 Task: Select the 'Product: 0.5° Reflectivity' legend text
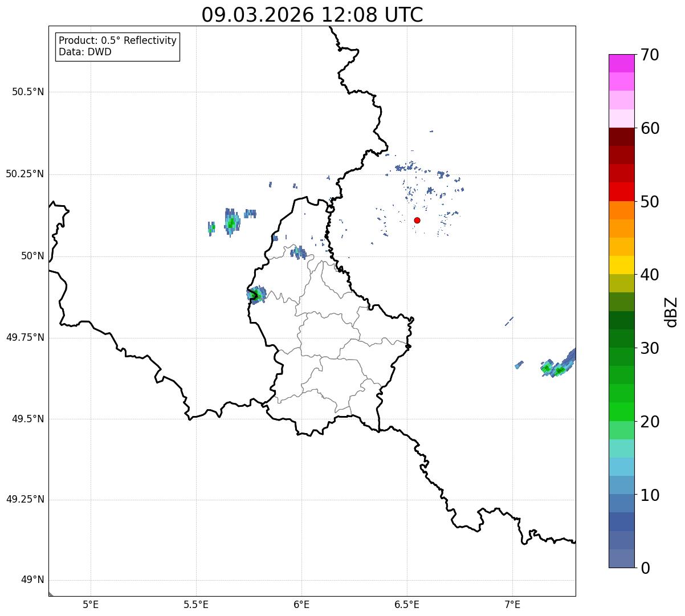pos(117,41)
